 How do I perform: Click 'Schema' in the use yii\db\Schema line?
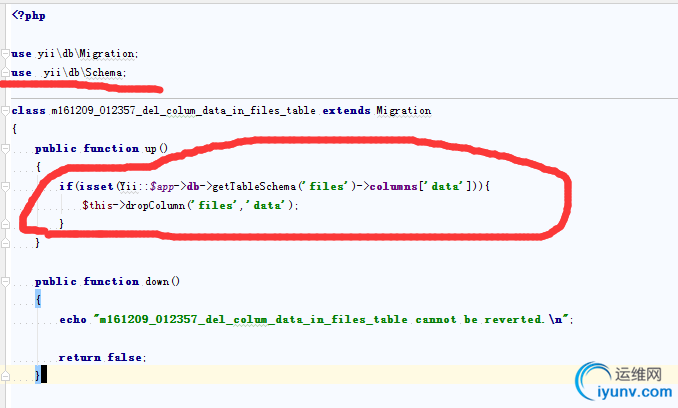pyautogui.click(x=104, y=73)
